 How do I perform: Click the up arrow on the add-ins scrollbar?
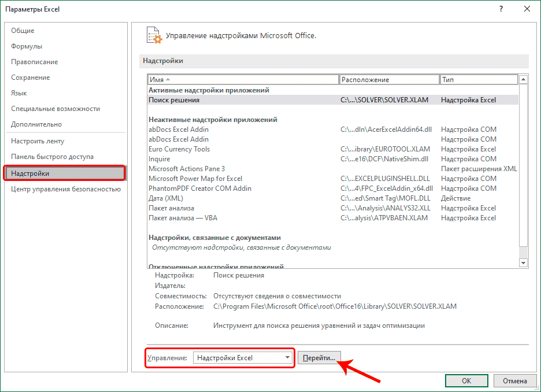tap(524, 79)
